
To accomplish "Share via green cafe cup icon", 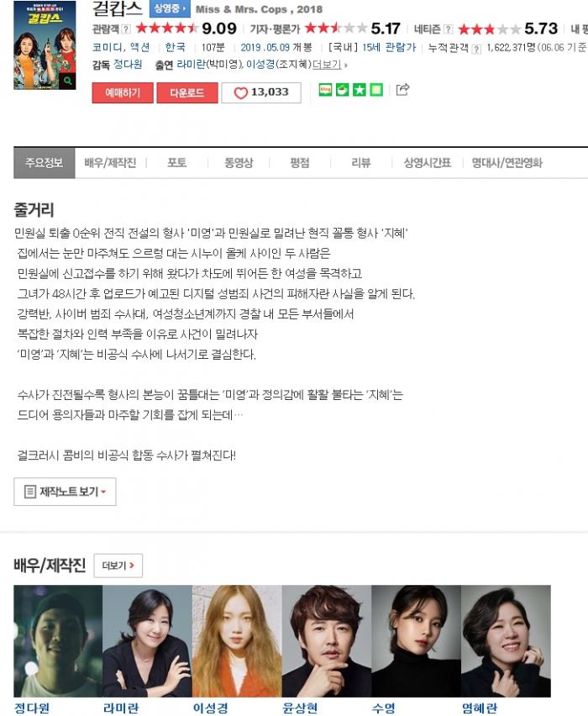I will click(x=343, y=90).
